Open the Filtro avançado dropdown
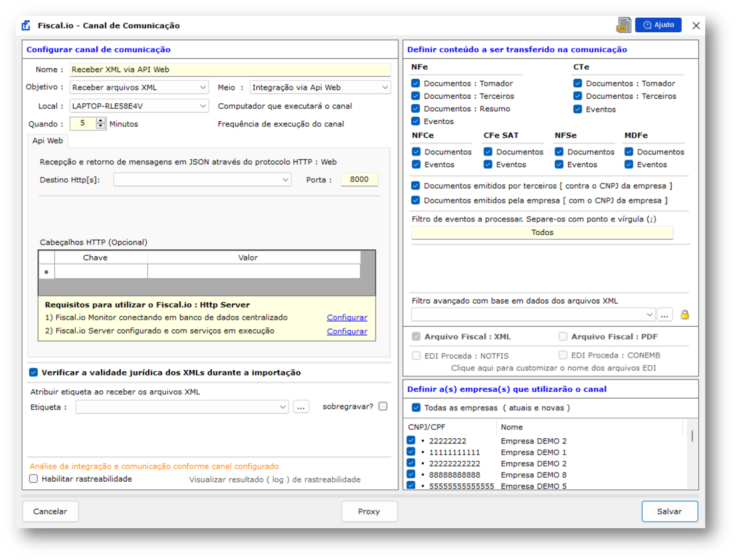This screenshot has height=560, width=737. pyautogui.click(x=533, y=314)
